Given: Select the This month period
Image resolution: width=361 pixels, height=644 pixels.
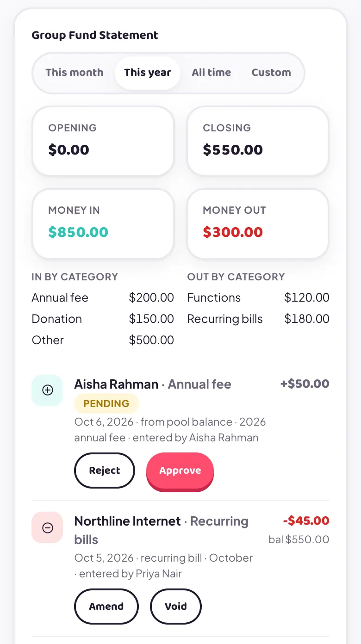Looking at the screenshot, I should click(75, 73).
